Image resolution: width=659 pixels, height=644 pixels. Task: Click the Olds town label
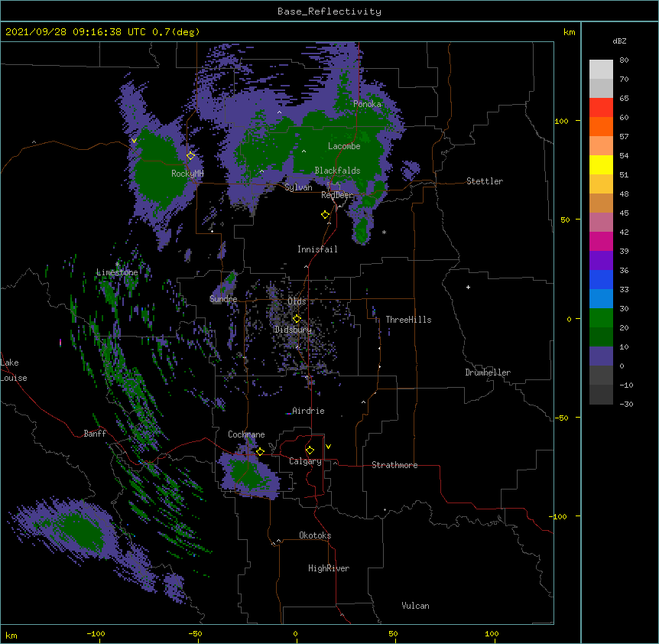coord(297,301)
